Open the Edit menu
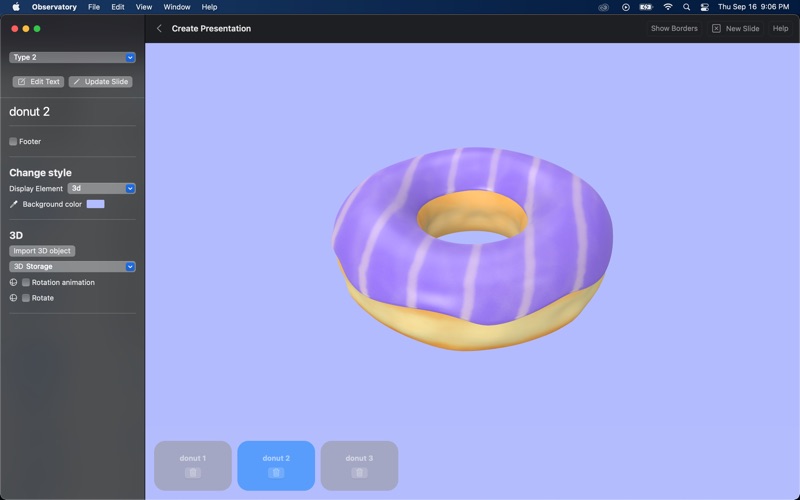The image size is (800, 500). pos(118,7)
